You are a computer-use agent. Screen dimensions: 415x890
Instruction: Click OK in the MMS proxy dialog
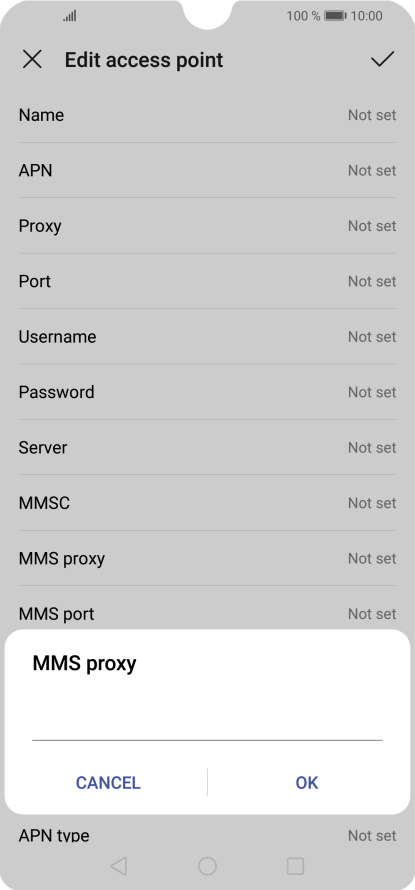click(x=307, y=783)
